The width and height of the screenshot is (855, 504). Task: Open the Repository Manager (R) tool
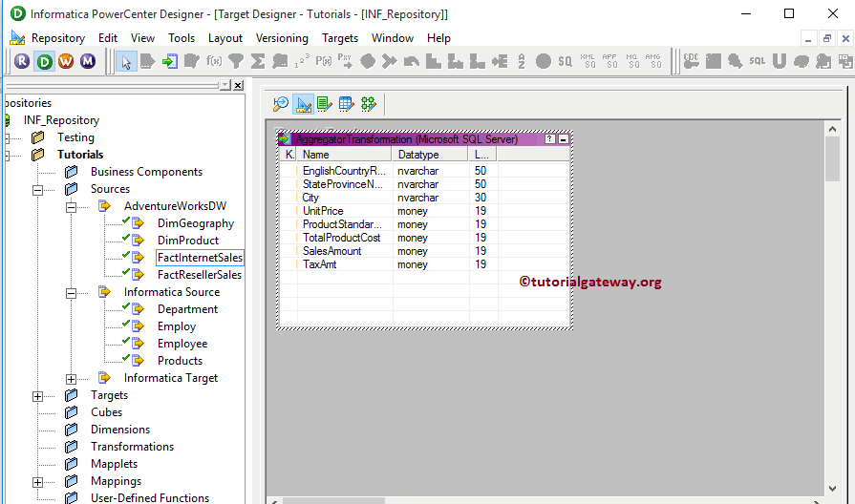point(22,61)
